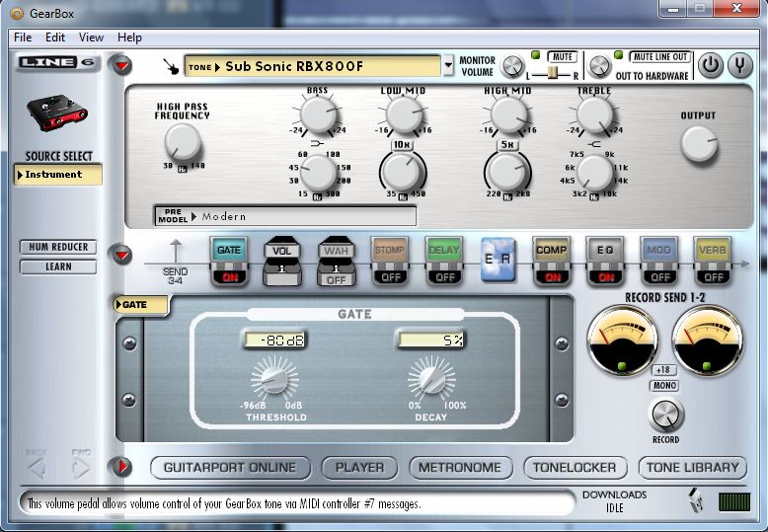Select the COMP effect pedal

click(551, 250)
